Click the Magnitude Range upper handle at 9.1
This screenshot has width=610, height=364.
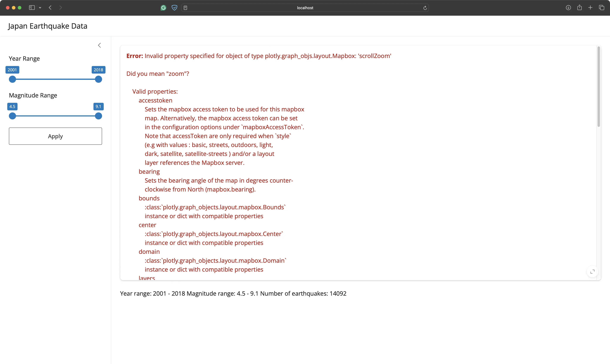coord(98,116)
